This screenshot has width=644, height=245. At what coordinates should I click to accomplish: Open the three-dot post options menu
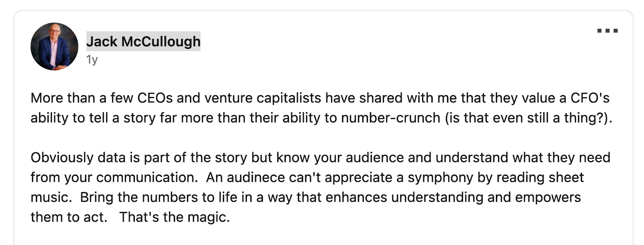pos(607,31)
